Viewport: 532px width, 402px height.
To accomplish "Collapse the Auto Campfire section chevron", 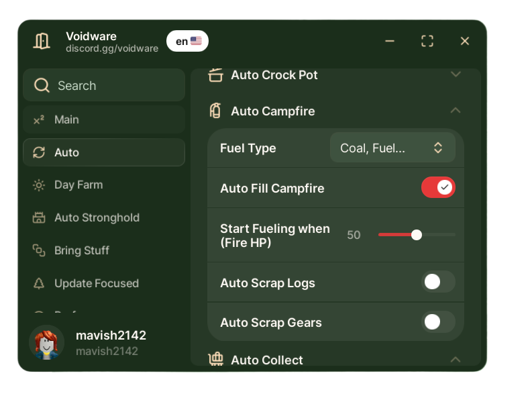I will click(456, 110).
